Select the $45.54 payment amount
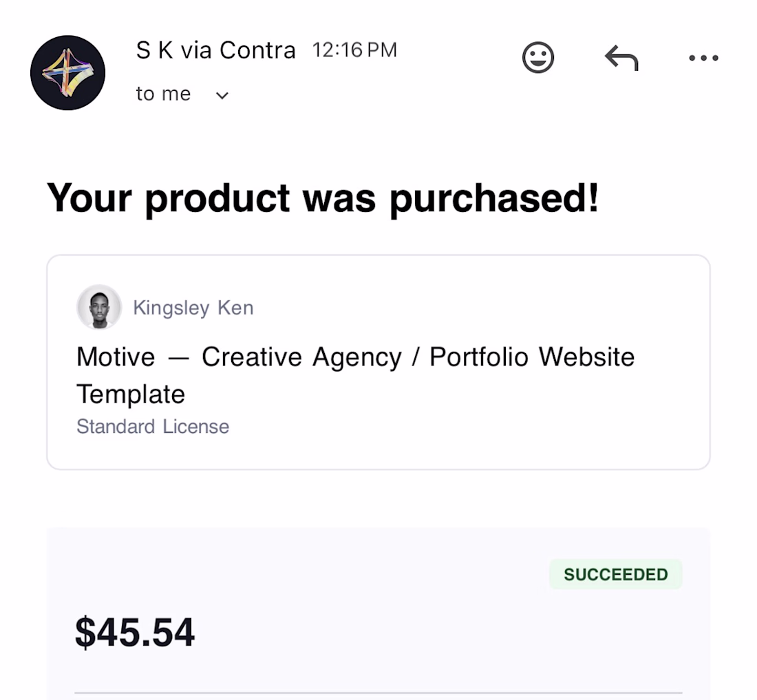 tap(135, 633)
